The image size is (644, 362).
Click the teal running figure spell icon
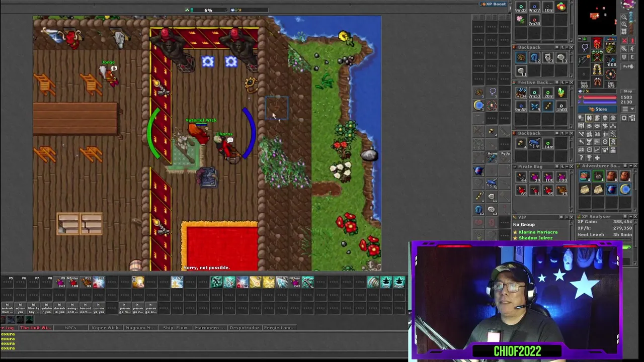pos(216,282)
